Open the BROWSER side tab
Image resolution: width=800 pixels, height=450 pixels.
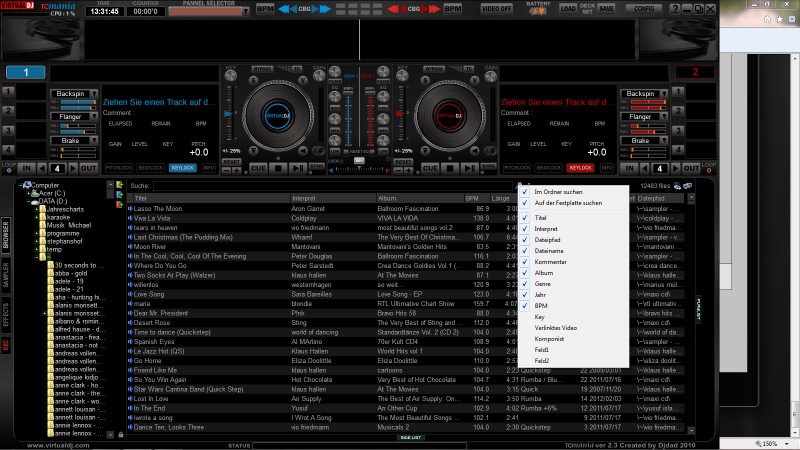[x=6, y=235]
